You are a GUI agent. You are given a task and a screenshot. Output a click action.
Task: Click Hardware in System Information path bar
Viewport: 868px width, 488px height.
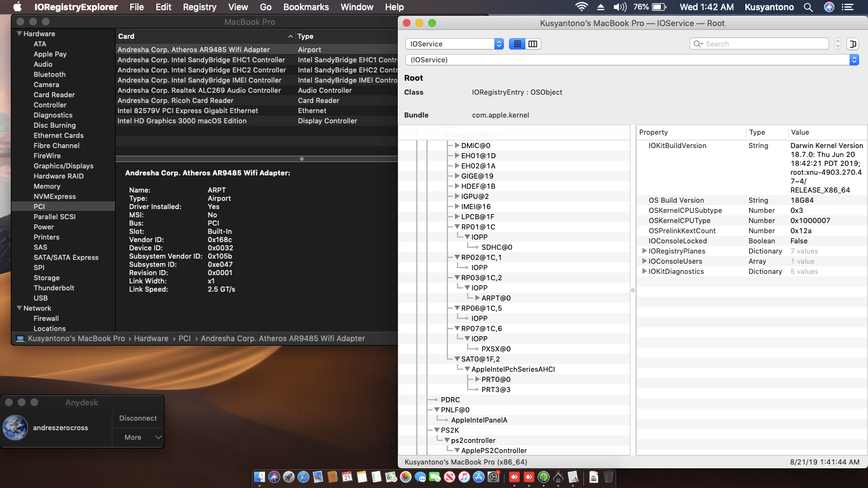coord(151,339)
